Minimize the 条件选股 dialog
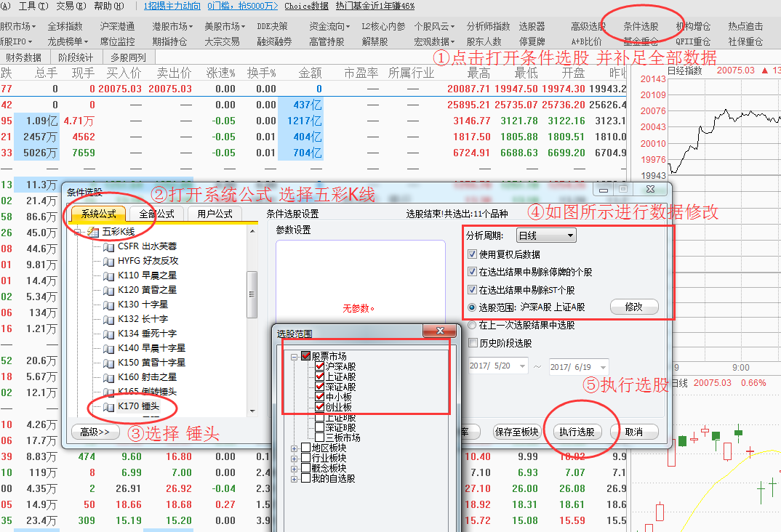781x532 pixels. [x=603, y=190]
